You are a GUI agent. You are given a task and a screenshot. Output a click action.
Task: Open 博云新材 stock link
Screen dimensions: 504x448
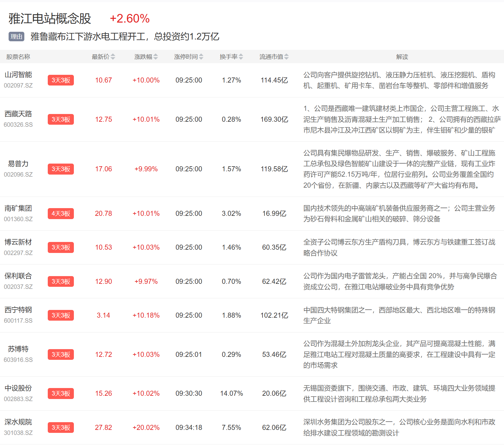point(18,242)
